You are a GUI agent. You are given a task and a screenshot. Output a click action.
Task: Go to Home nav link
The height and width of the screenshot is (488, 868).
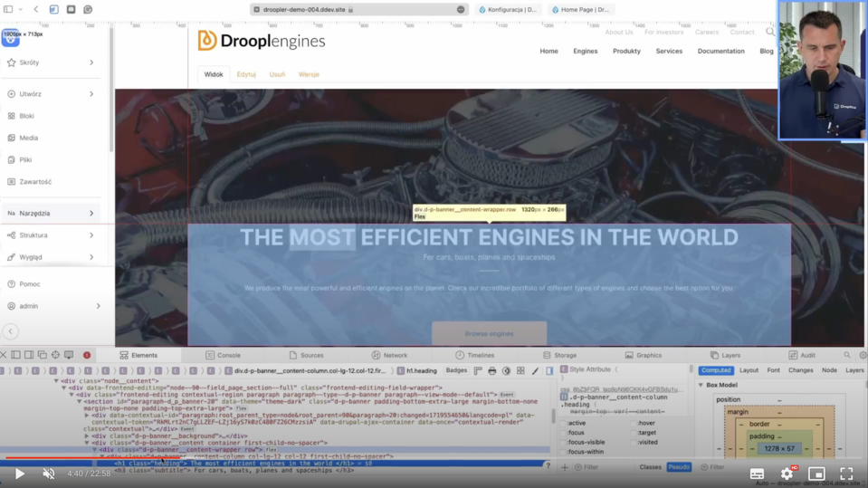click(549, 51)
